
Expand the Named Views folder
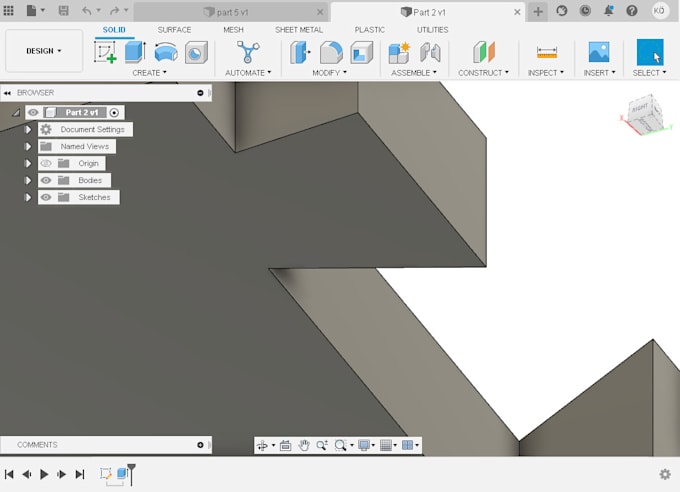28,147
